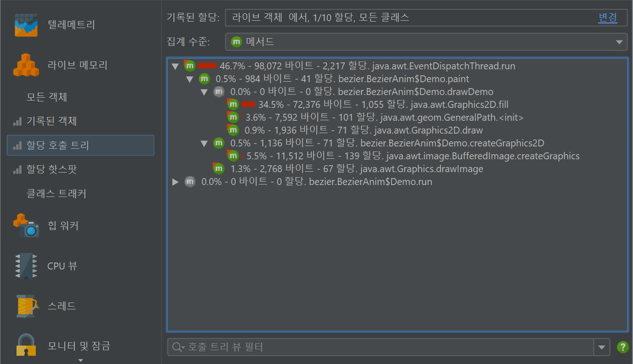
Task: Click method icon of createGraphics2D row
Action: pyautogui.click(x=219, y=143)
